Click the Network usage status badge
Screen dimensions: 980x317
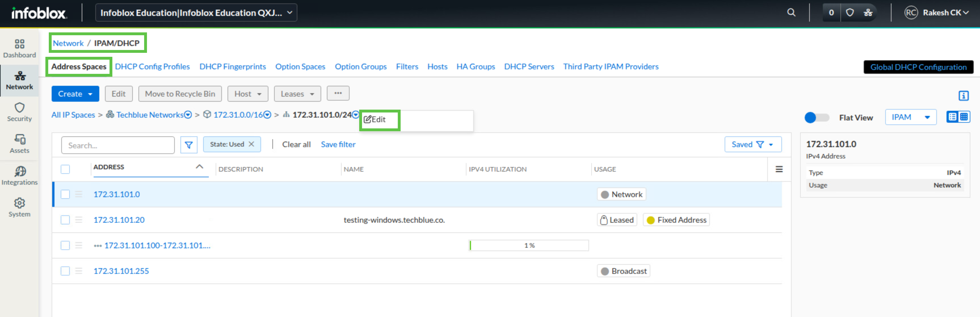click(x=621, y=194)
